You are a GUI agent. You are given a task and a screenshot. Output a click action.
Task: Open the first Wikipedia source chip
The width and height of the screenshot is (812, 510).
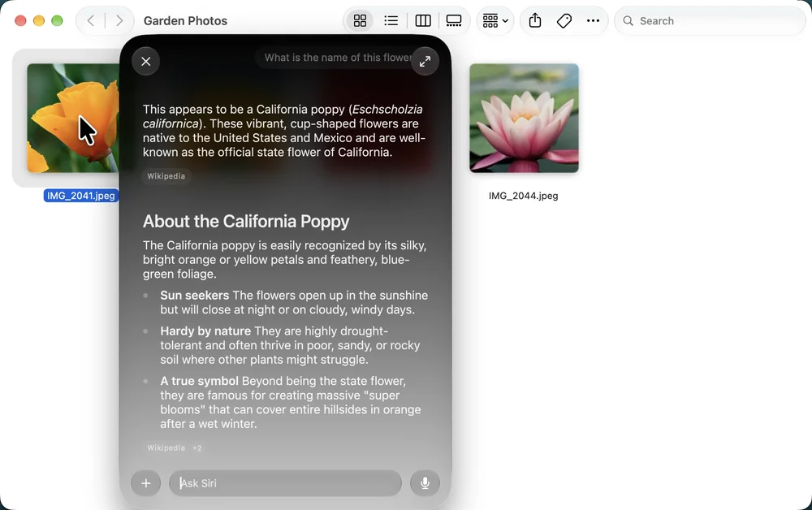166,176
